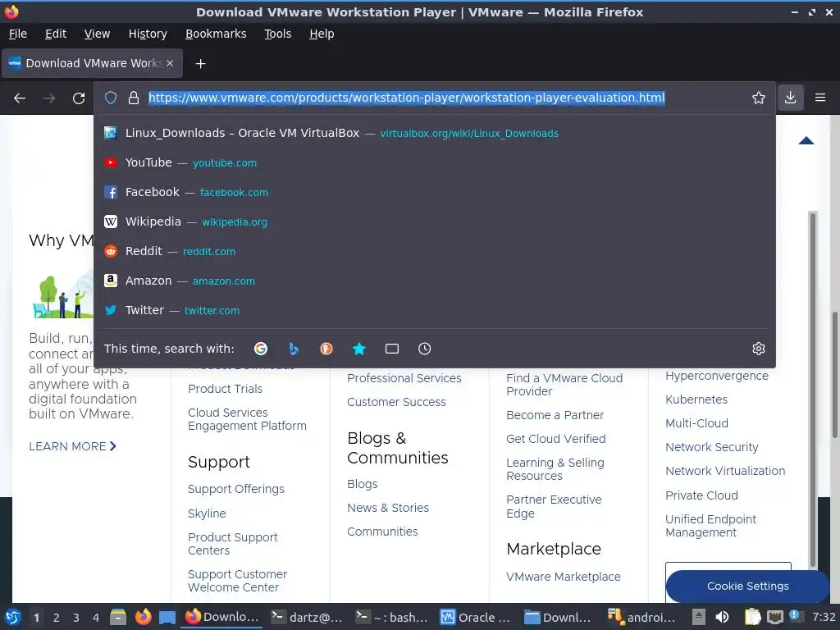Open the VMware Marketplace link

pyautogui.click(x=563, y=577)
